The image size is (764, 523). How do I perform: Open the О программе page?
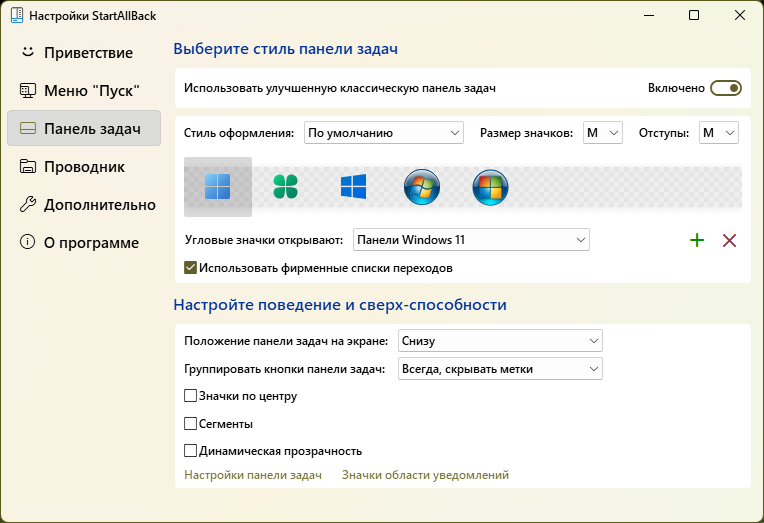(84, 242)
